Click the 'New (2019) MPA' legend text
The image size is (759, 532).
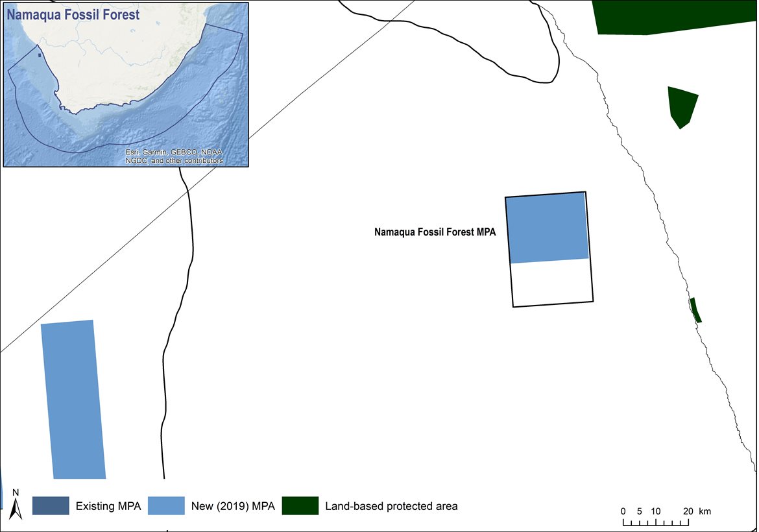pyautogui.click(x=233, y=506)
